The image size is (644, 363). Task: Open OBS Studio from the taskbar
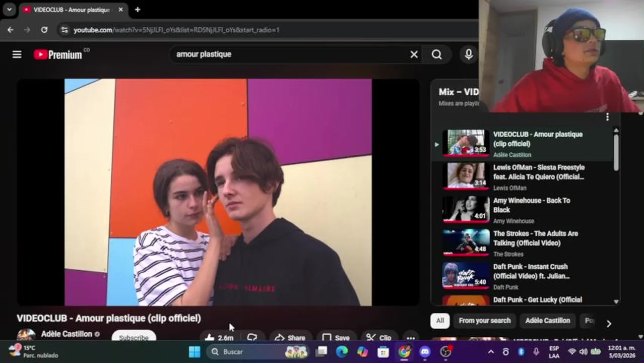(x=445, y=352)
